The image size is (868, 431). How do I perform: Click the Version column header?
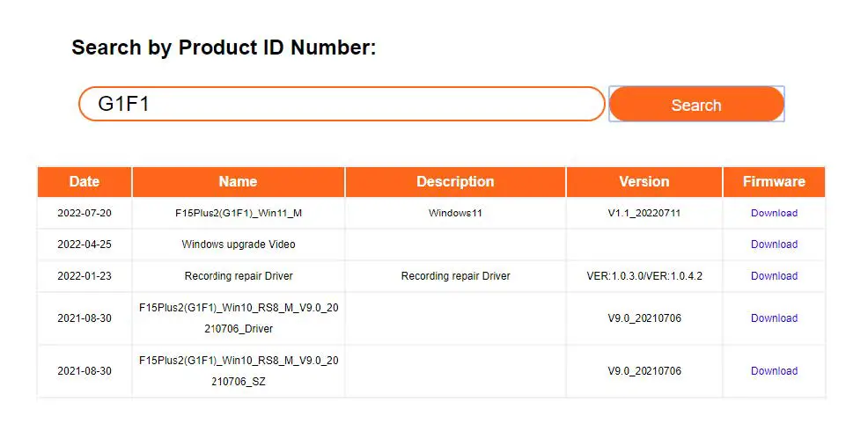coord(644,182)
